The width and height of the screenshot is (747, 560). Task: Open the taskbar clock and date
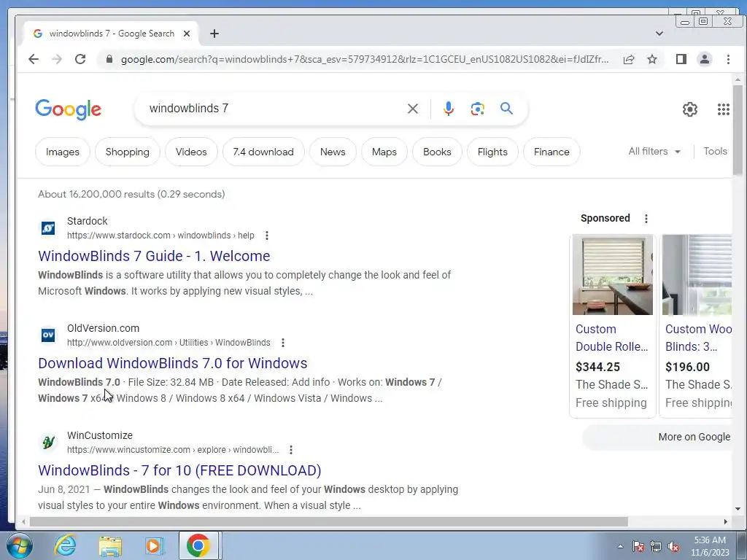pyautogui.click(x=710, y=546)
